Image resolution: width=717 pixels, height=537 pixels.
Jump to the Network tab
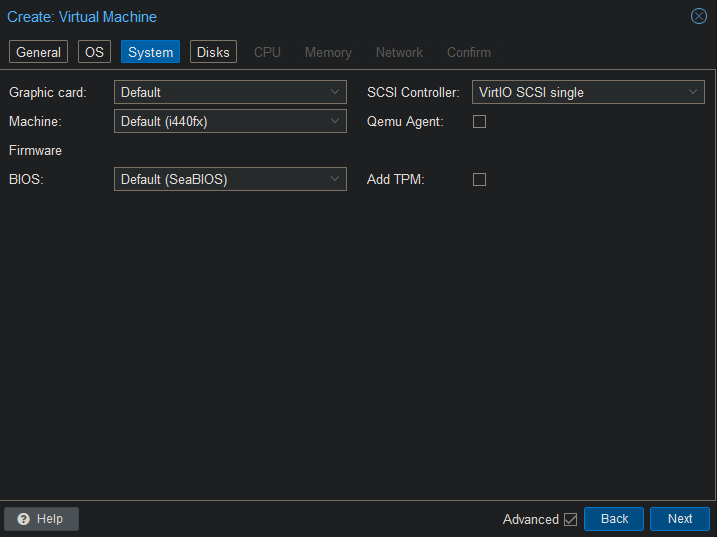399,52
